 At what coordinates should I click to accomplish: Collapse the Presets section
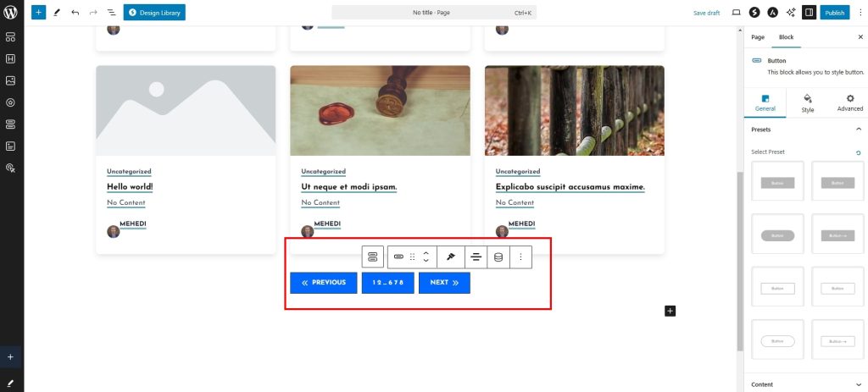coord(858,130)
